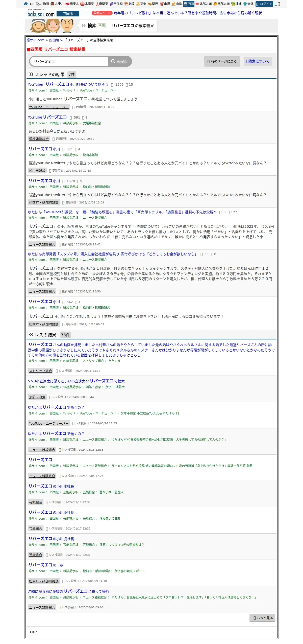The width and height of the screenshot is (303, 644).
Task: Click the 松山市雑談 category tag
Action: 37,171
